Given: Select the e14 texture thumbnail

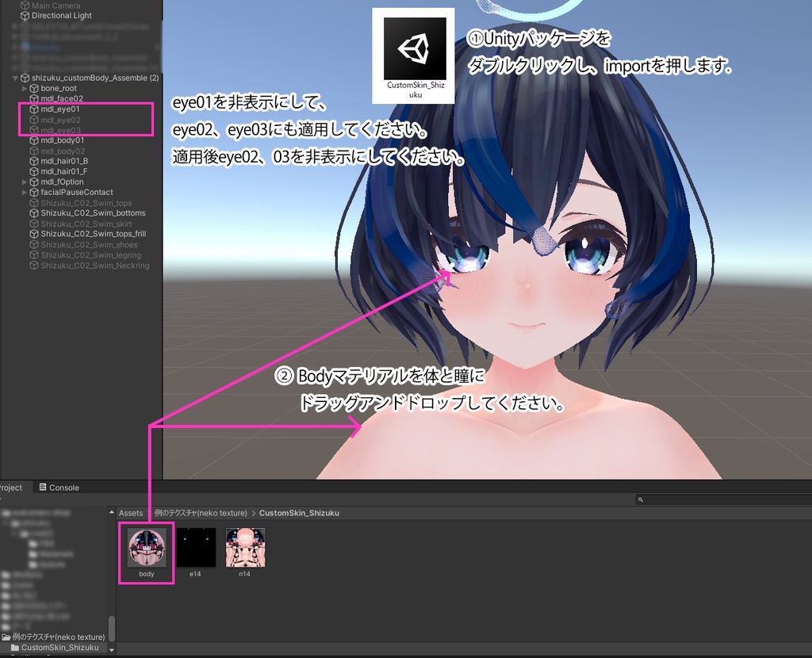Looking at the screenshot, I should (196, 549).
